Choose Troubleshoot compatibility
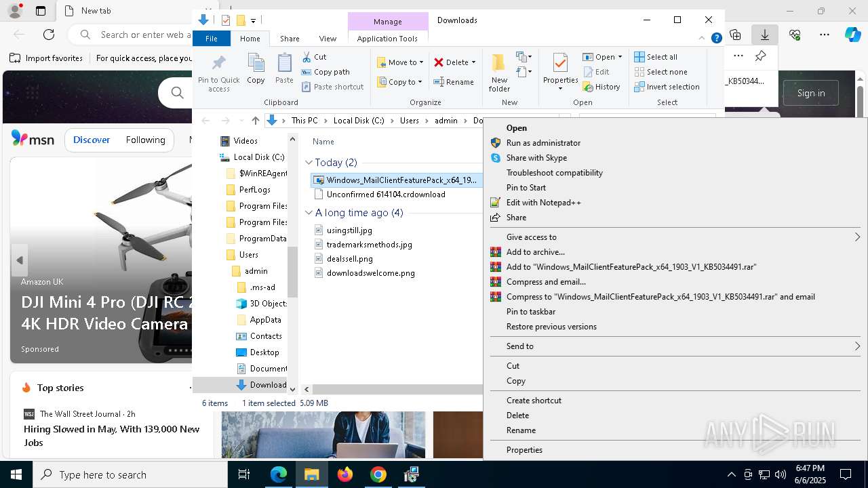 (554, 173)
